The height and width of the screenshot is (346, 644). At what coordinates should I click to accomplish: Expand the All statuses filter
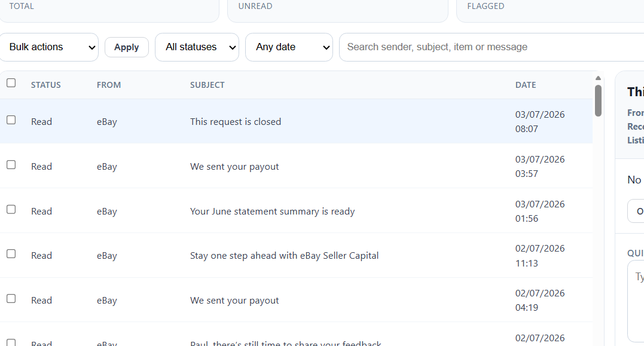[x=197, y=47]
